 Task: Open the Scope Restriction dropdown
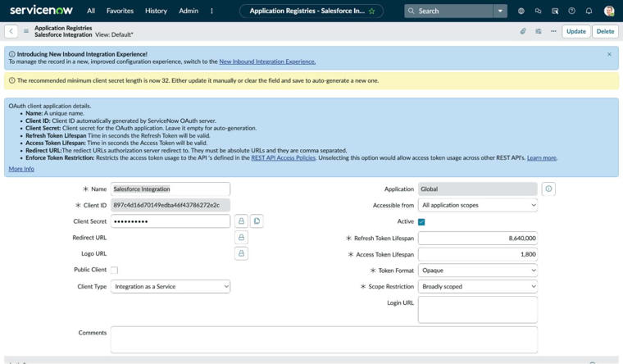click(x=478, y=286)
